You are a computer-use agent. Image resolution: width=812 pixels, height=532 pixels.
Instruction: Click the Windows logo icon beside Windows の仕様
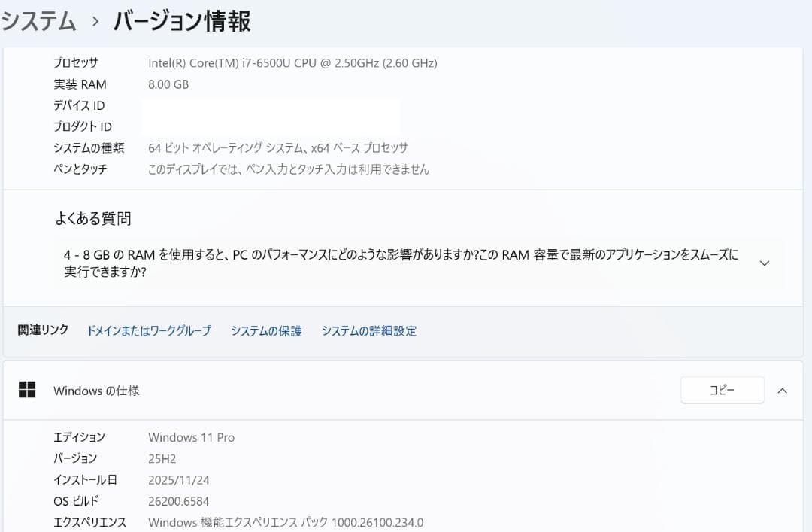pos(29,390)
